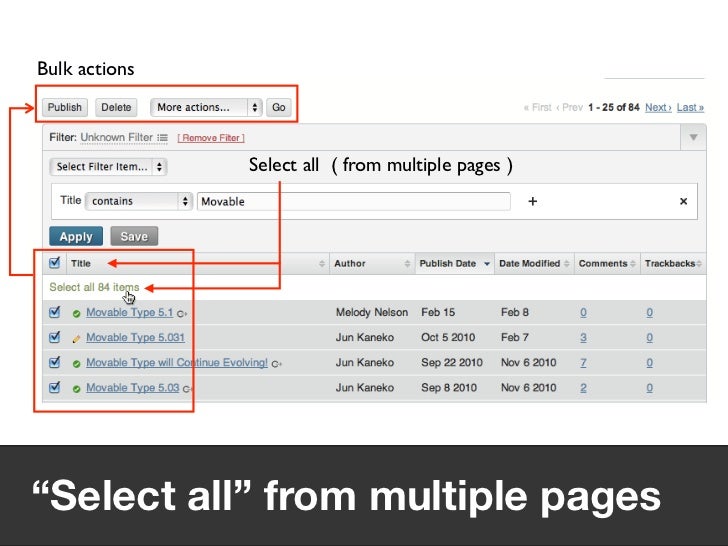This screenshot has height=546, width=728.
Task: Click 'Select all 84 items' link
Action: point(94,287)
